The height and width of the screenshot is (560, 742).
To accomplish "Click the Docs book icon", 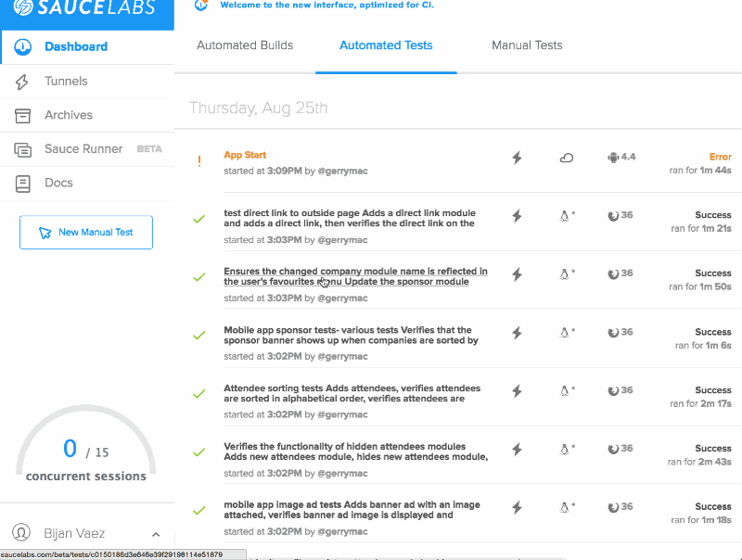I will click(x=23, y=184).
